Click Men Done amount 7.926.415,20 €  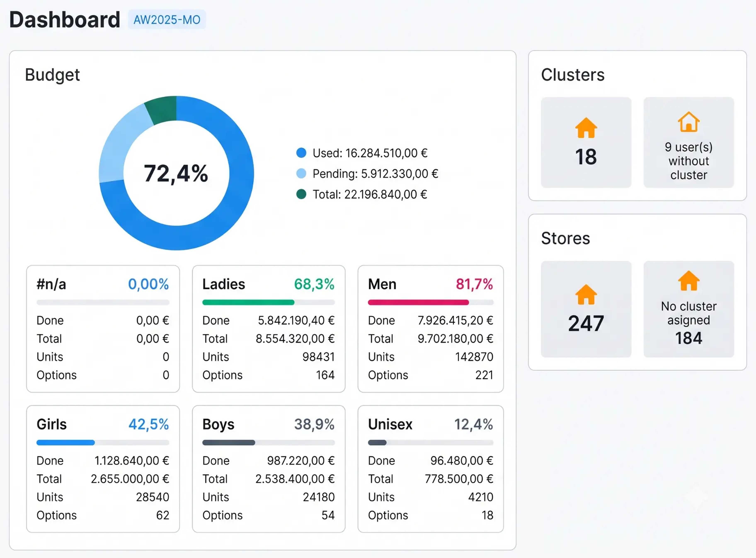(455, 320)
